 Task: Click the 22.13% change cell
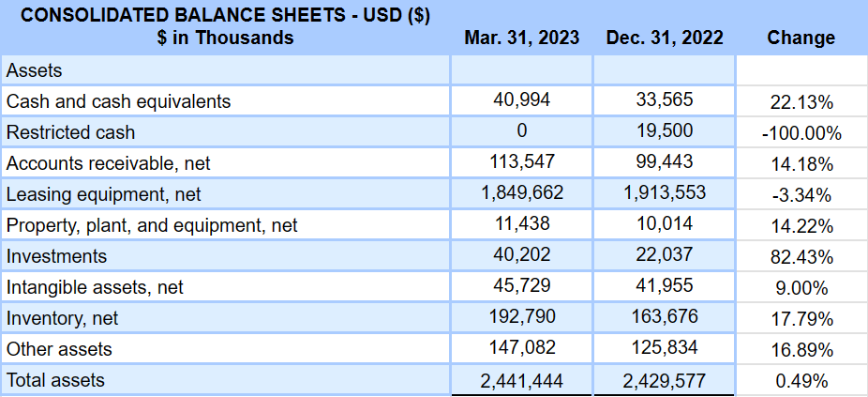click(801, 101)
